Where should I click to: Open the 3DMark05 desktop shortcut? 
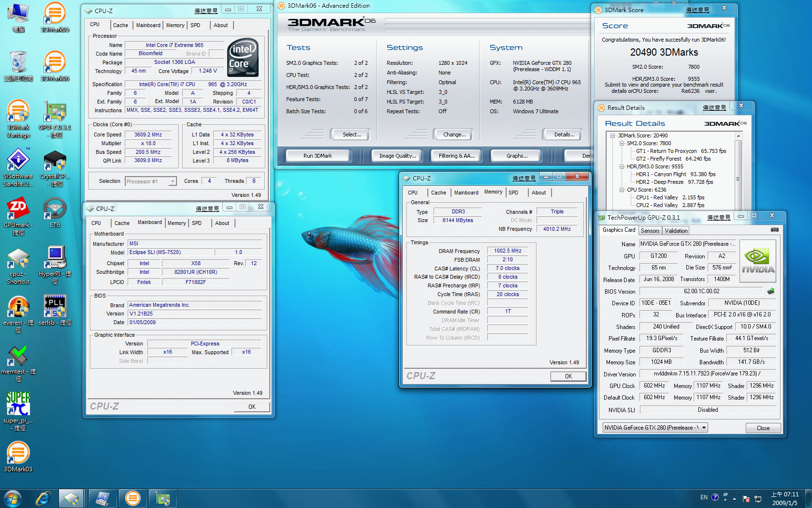tap(55, 17)
